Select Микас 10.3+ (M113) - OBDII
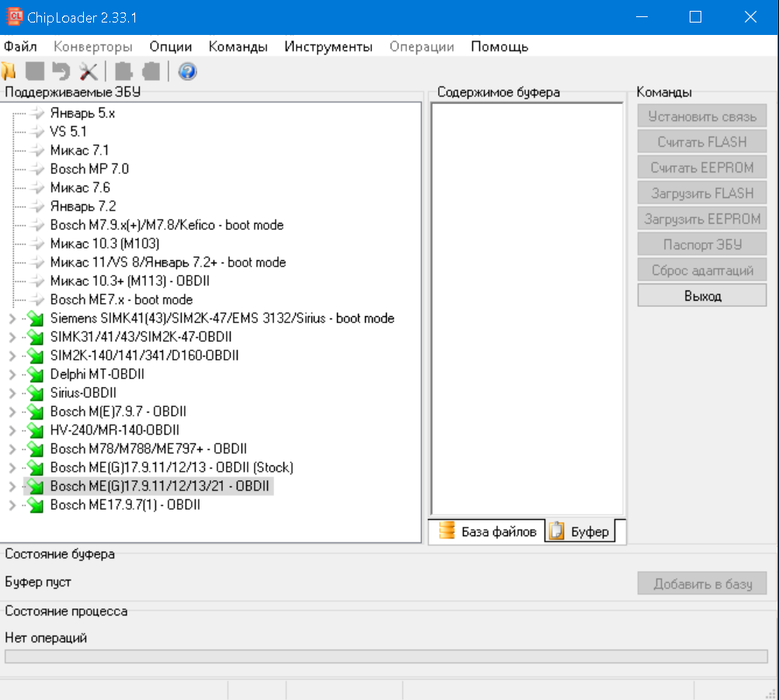779x700 pixels. pos(130,281)
